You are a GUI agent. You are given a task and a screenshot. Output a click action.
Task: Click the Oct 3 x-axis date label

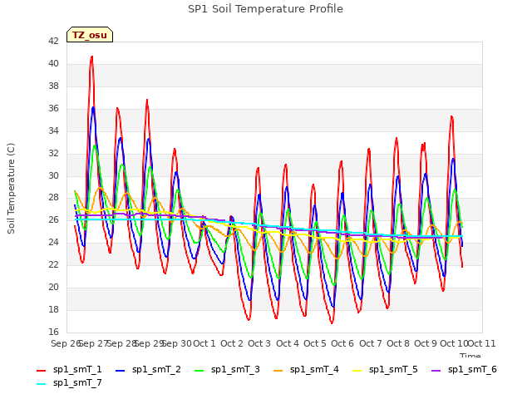(259, 343)
